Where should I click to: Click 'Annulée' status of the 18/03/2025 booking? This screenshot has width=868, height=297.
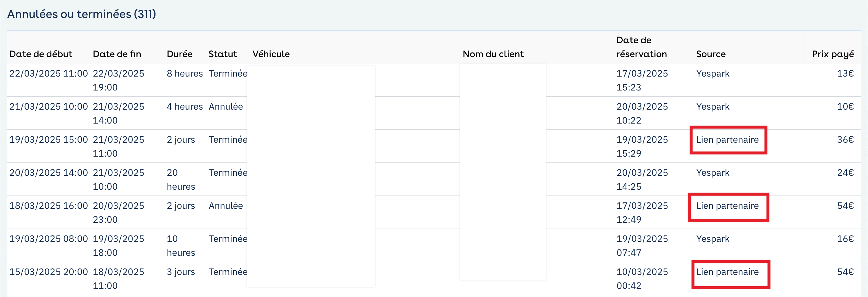tap(226, 205)
